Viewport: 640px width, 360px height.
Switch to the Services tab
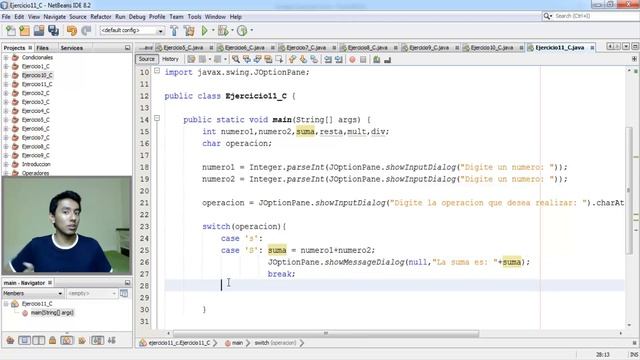[71, 48]
